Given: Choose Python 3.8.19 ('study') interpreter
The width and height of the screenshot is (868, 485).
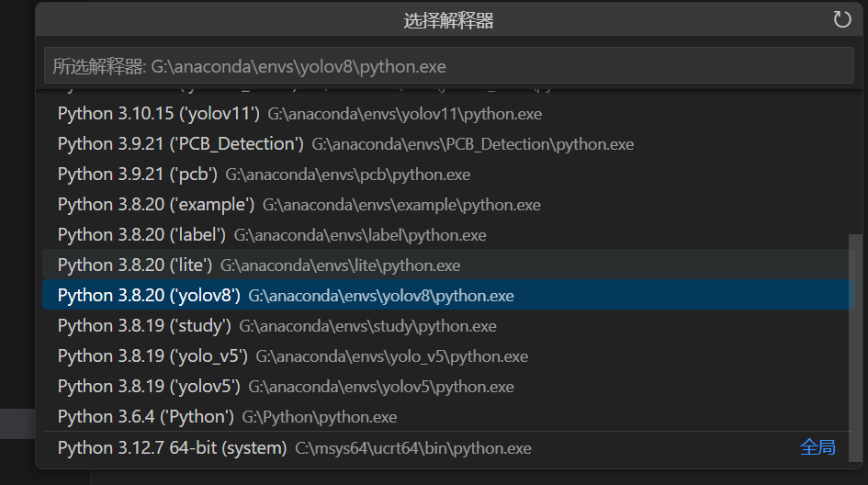Looking at the screenshot, I should 448,325.
